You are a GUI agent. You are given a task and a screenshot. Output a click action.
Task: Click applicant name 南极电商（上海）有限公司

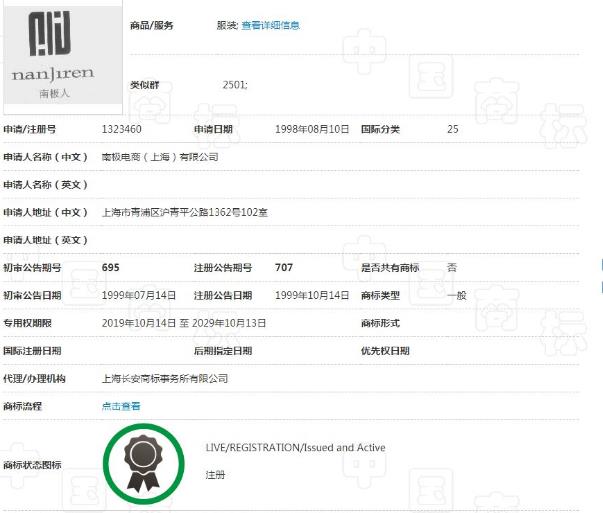(160, 157)
